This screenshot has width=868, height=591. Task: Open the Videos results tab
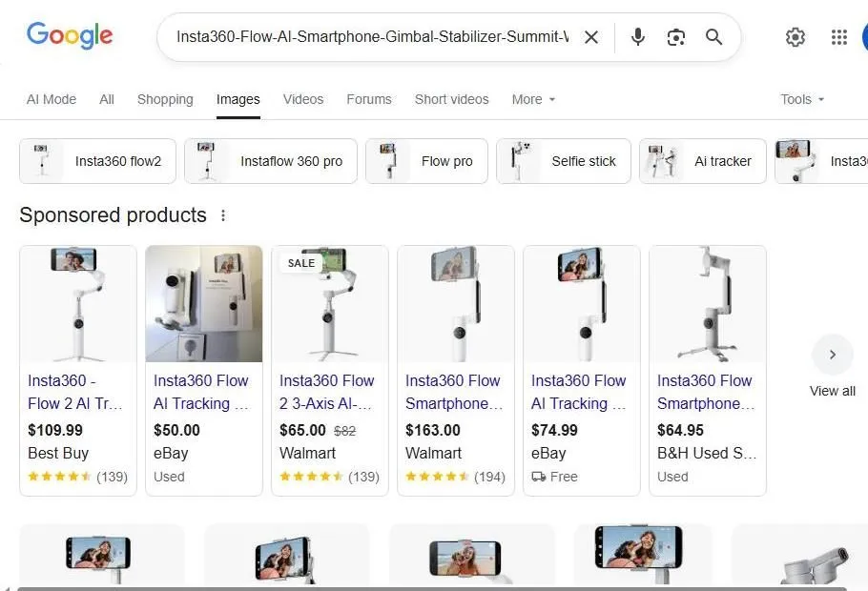tap(302, 99)
